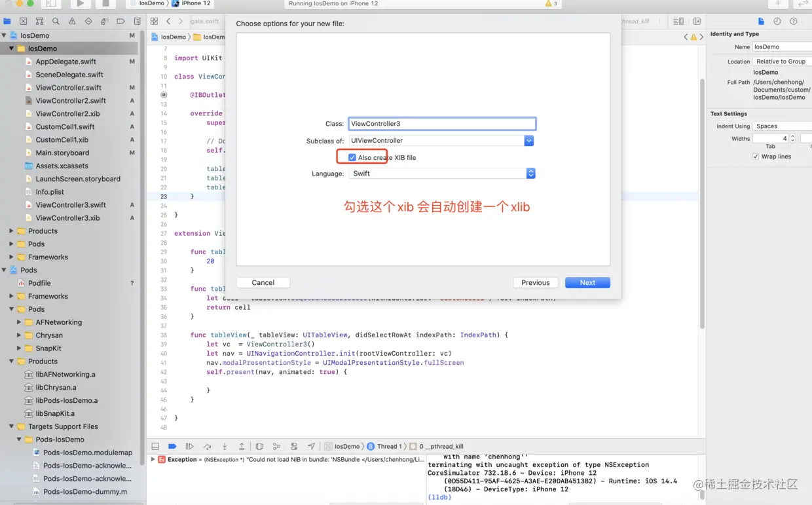
Task: Adjust the Tab width stepper
Action: click(792, 138)
